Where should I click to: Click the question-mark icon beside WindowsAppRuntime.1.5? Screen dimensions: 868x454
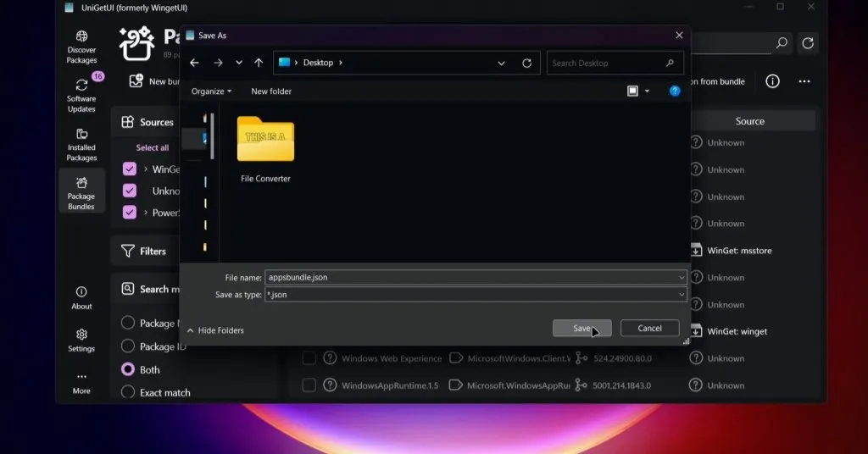click(330, 385)
